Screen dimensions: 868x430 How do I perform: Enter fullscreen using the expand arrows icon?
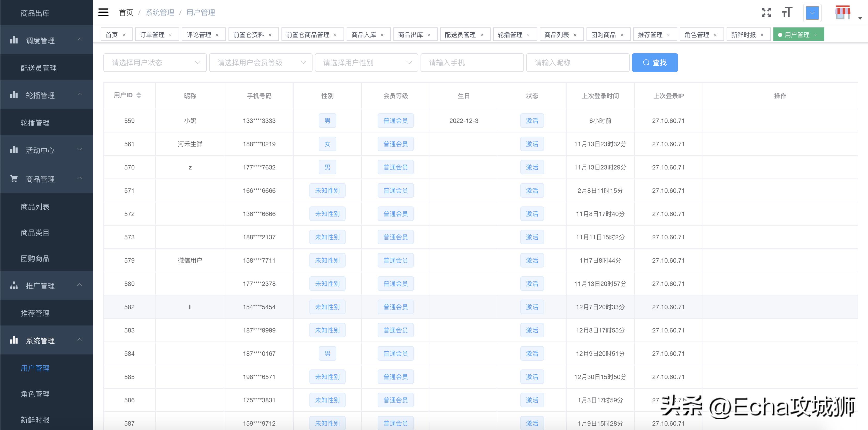[766, 12]
